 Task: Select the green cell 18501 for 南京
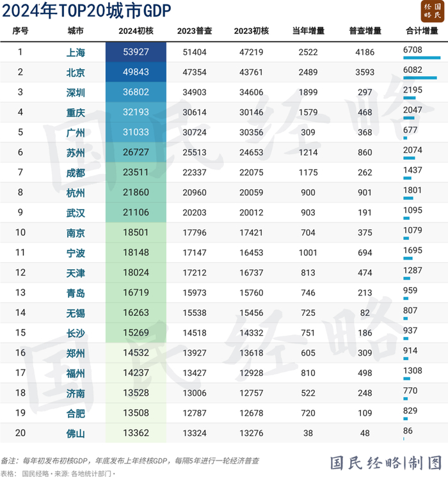[x=136, y=233]
